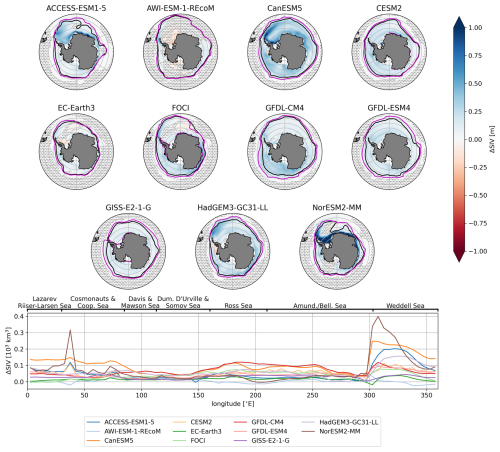Select the CanESM5 polar map

pyautogui.click(x=285, y=52)
